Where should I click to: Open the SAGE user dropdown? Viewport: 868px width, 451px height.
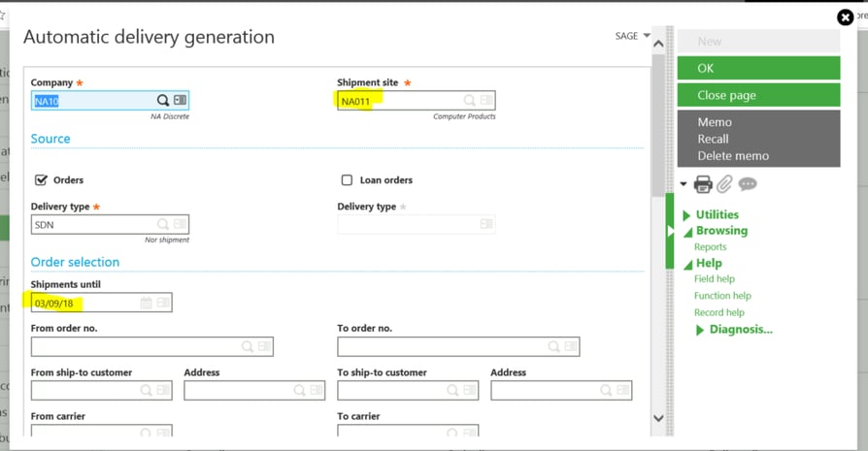[632, 36]
